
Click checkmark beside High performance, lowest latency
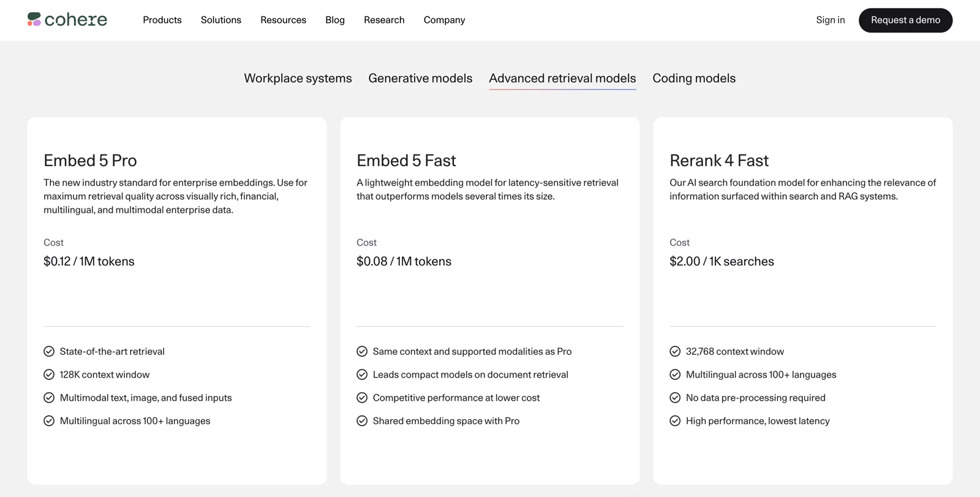[675, 421]
